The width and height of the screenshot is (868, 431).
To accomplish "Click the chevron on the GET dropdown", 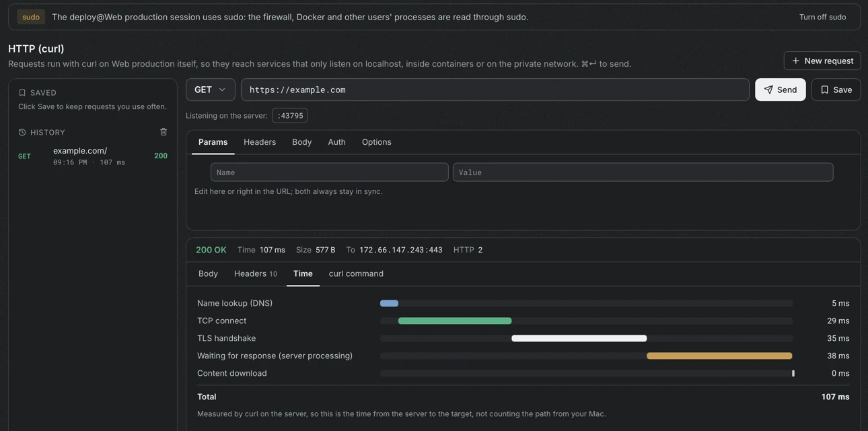I will [x=222, y=90].
